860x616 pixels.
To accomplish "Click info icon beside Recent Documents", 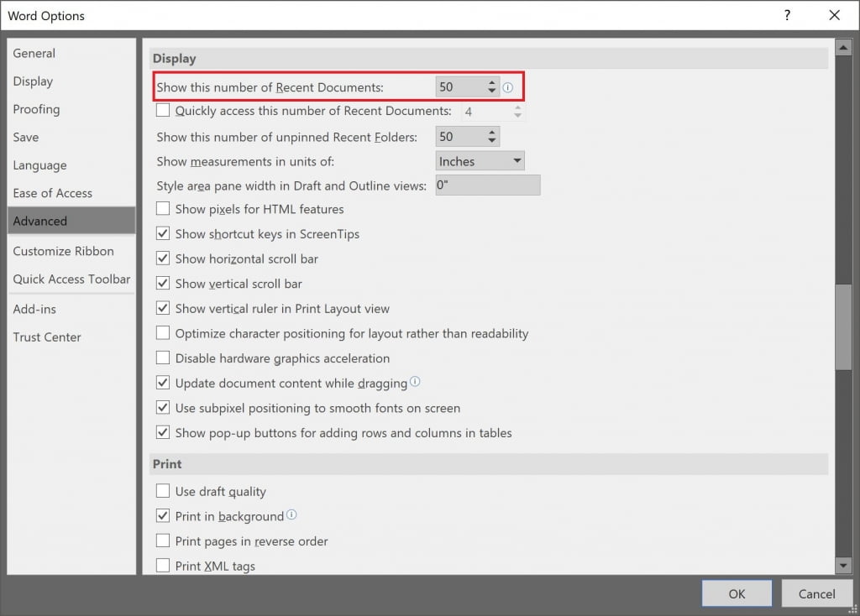I will [508, 87].
